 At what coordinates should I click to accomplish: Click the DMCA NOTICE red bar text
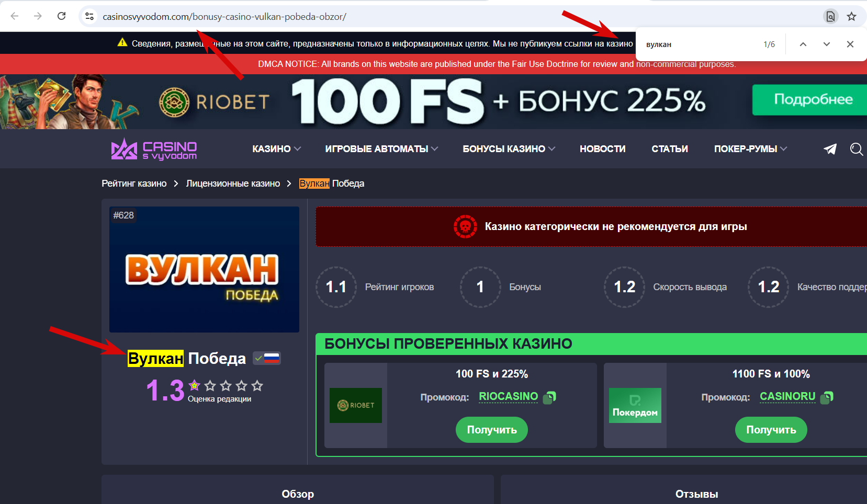click(x=497, y=64)
